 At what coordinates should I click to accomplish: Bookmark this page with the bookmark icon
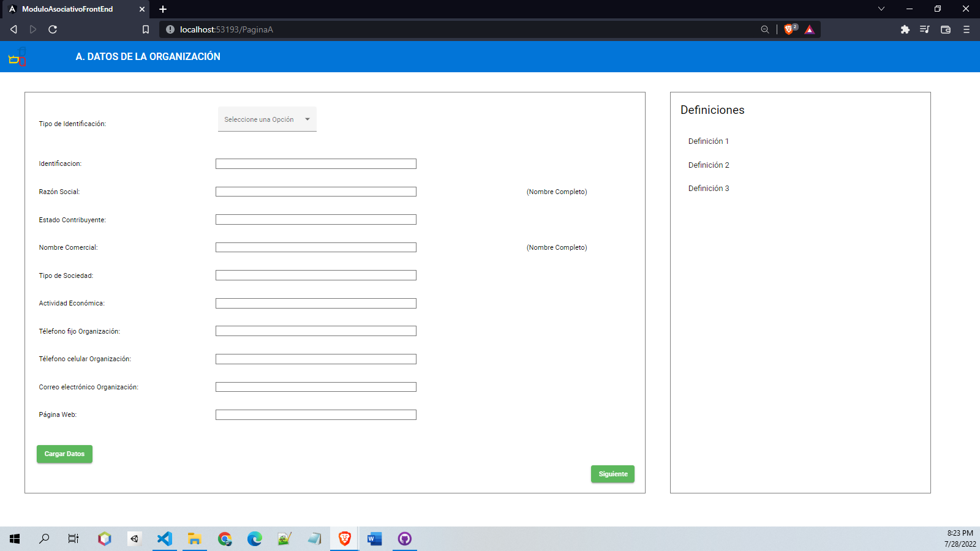(x=146, y=29)
